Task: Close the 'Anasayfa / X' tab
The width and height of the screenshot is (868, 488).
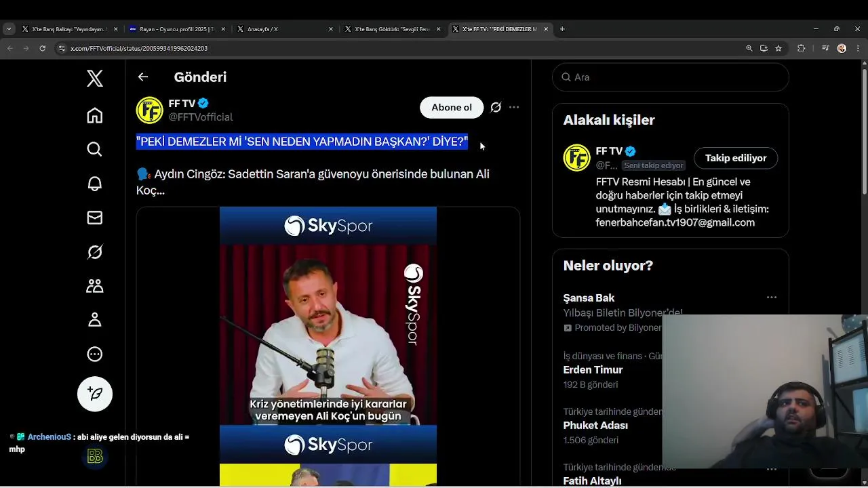Action: point(331,29)
